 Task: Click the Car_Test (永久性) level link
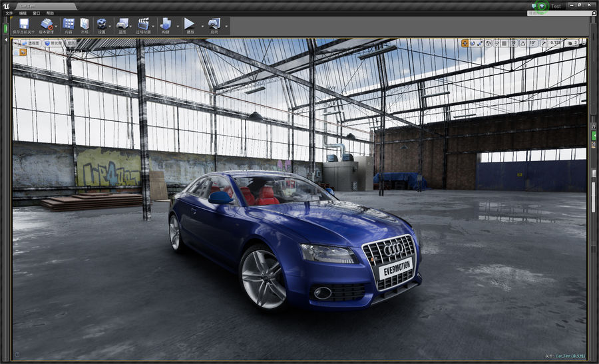pyautogui.click(x=570, y=356)
